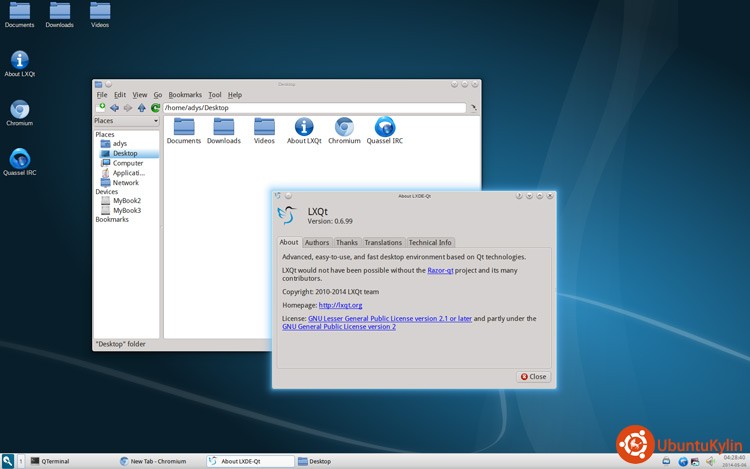Go back using the blue left arrow
The width and height of the screenshot is (750, 469).
tap(114, 107)
